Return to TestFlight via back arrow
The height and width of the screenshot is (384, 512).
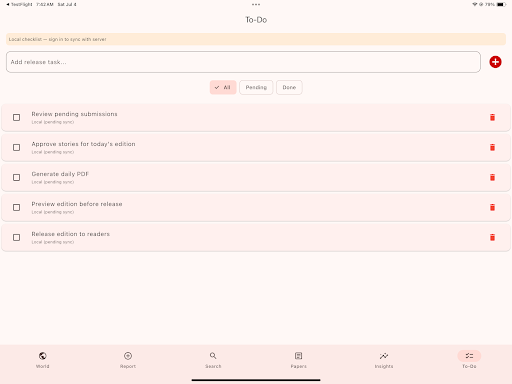click(19, 4)
